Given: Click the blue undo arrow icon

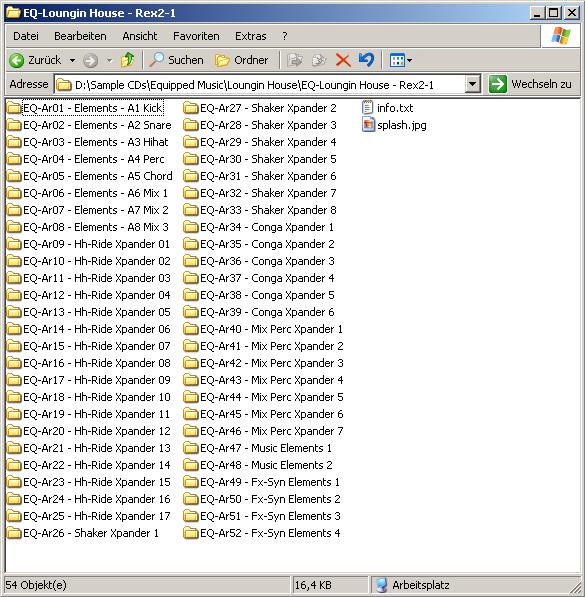Looking at the screenshot, I should click(x=366, y=60).
